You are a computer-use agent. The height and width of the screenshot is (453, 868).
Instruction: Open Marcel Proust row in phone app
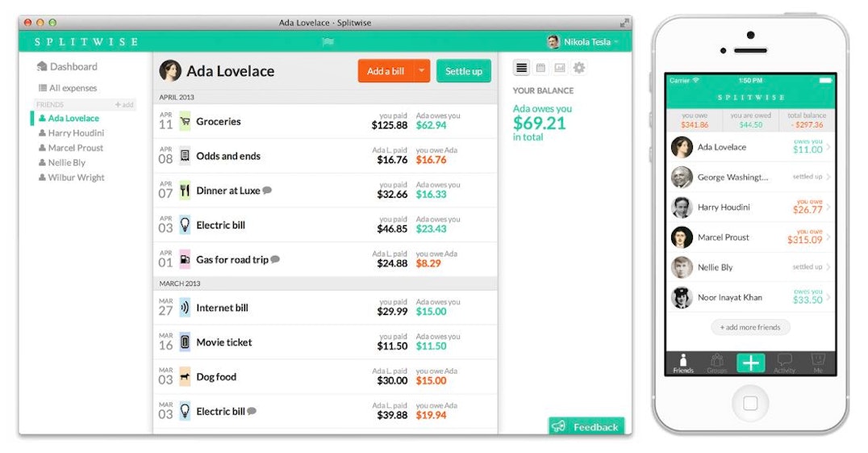pos(751,237)
